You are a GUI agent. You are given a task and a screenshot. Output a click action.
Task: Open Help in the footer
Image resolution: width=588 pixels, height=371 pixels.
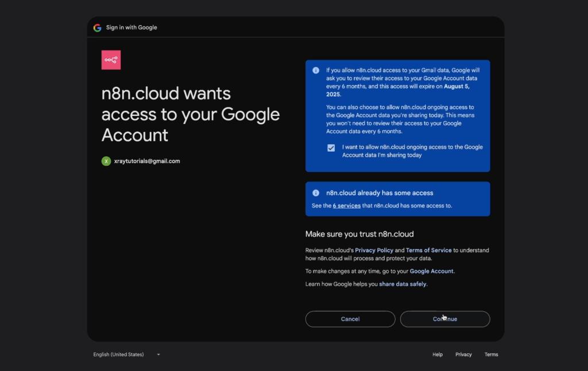click(438, 354)
